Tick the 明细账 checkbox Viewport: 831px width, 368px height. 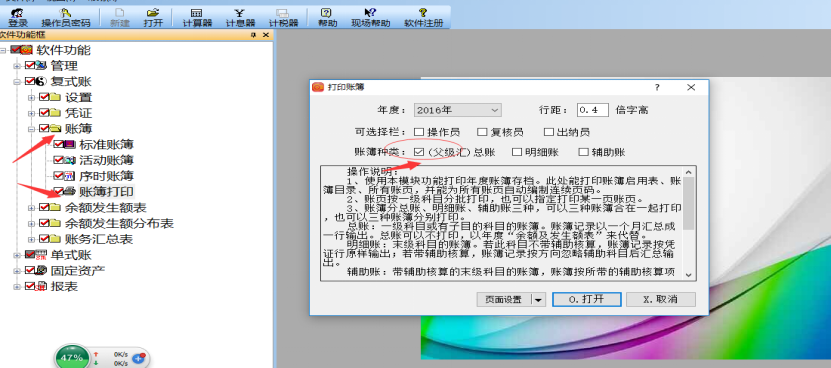coord(517,152)
